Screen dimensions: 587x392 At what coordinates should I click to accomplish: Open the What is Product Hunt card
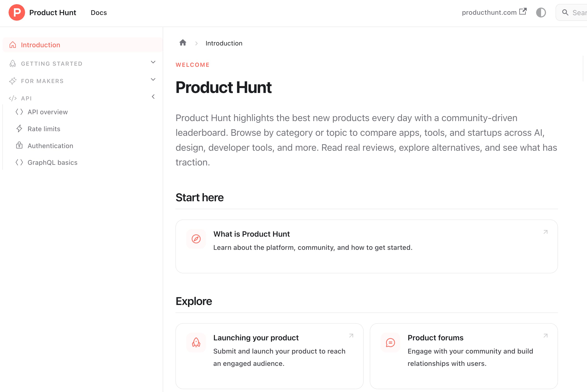(x=366, y=246)
